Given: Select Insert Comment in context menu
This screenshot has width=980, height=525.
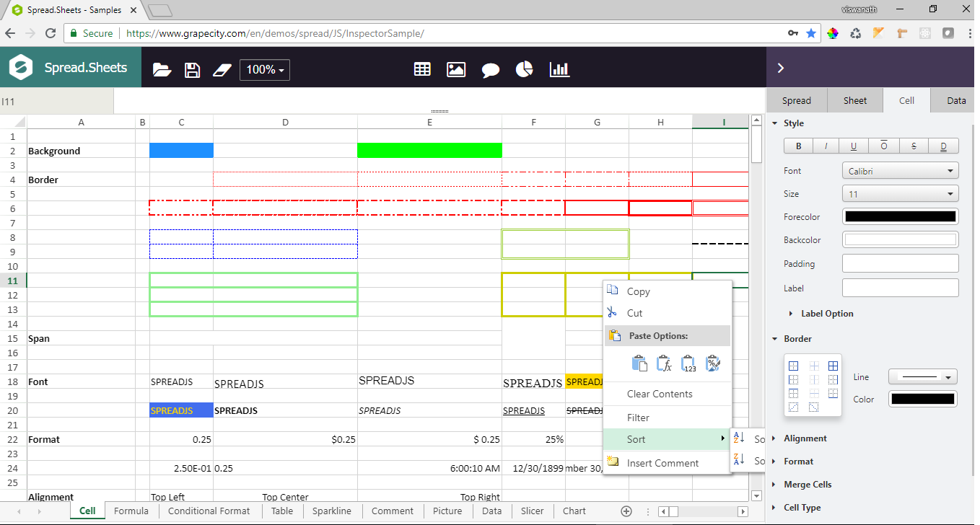Looking at the screenshot, I should coord(662,463).
